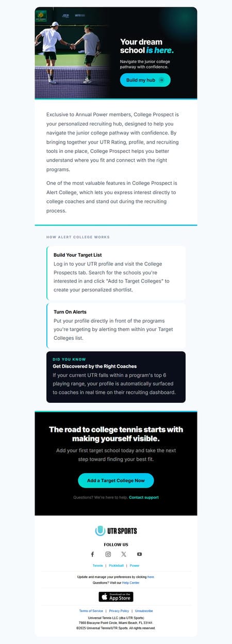This screenshot has height=644, width=232.
Task: Open the X (Twitter) icon in footer
Action: (x=124, y=554)
